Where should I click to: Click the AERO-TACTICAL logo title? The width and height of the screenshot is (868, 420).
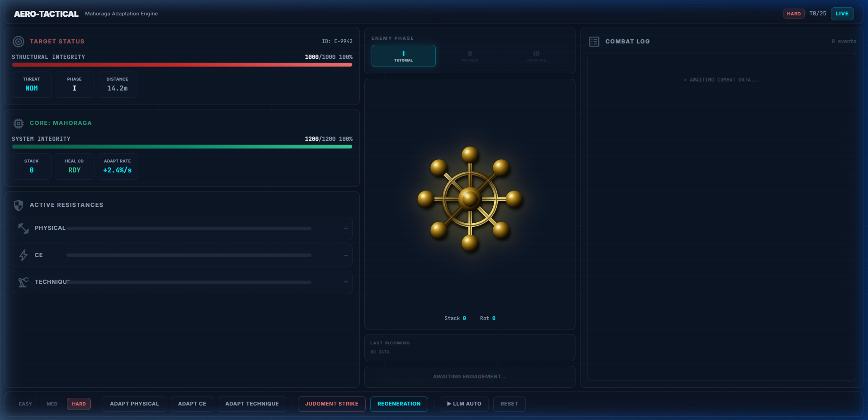[46, 14]
